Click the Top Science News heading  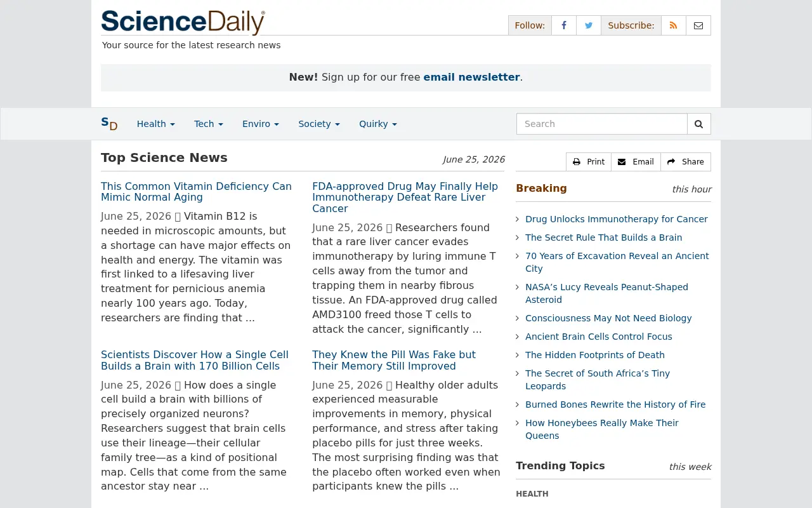[x=164, y=157]
